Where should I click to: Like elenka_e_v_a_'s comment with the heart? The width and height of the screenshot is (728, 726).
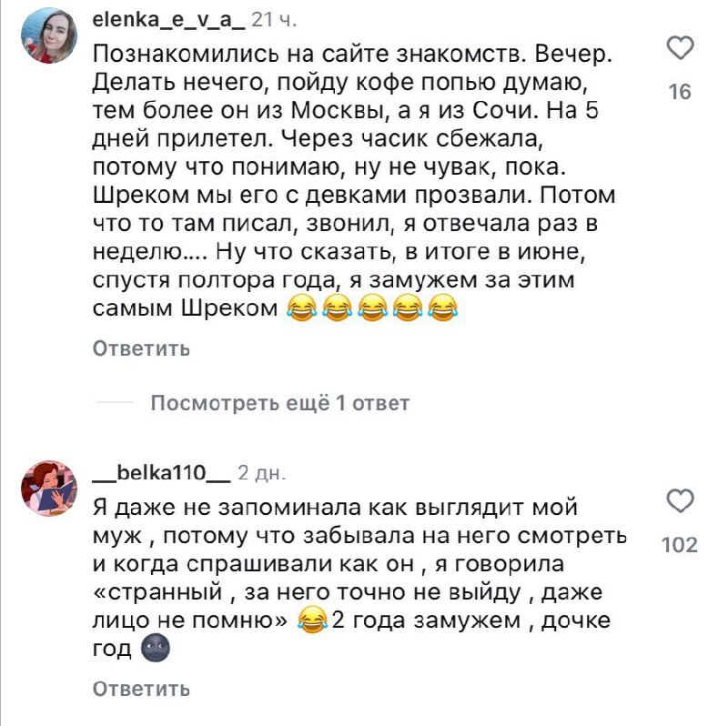(x=680, y=50)
